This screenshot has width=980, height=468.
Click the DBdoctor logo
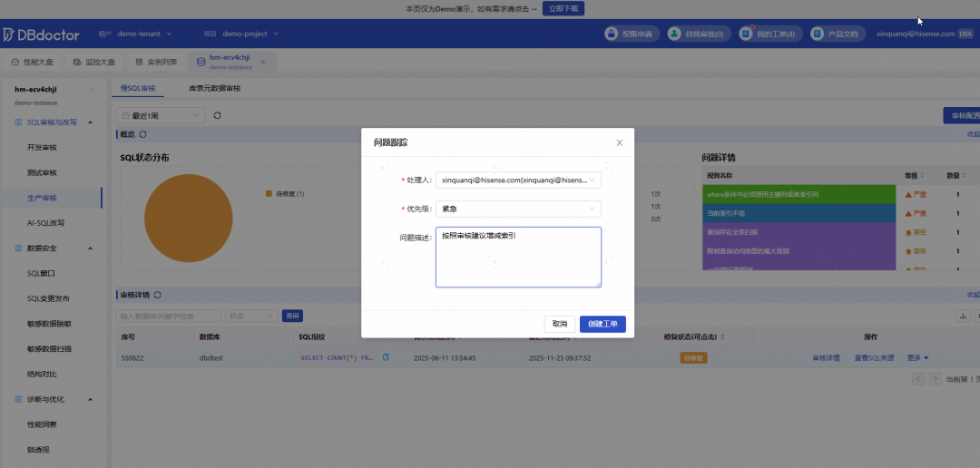coord(39,34)
